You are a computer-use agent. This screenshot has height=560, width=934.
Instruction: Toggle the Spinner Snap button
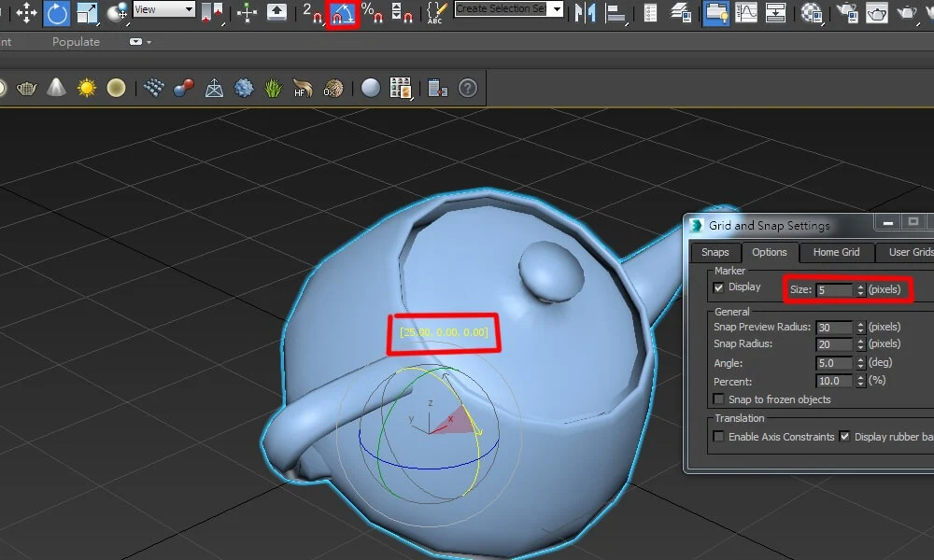(402, 12)
